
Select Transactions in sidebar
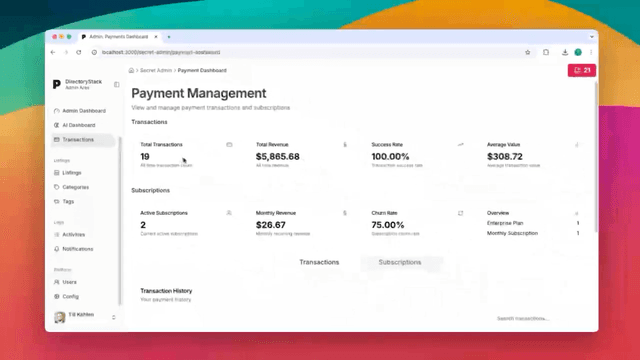pos(83,140)
